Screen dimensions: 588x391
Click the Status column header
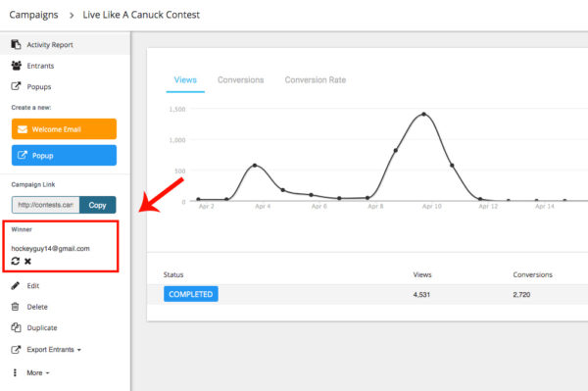(x=173, y=274)
